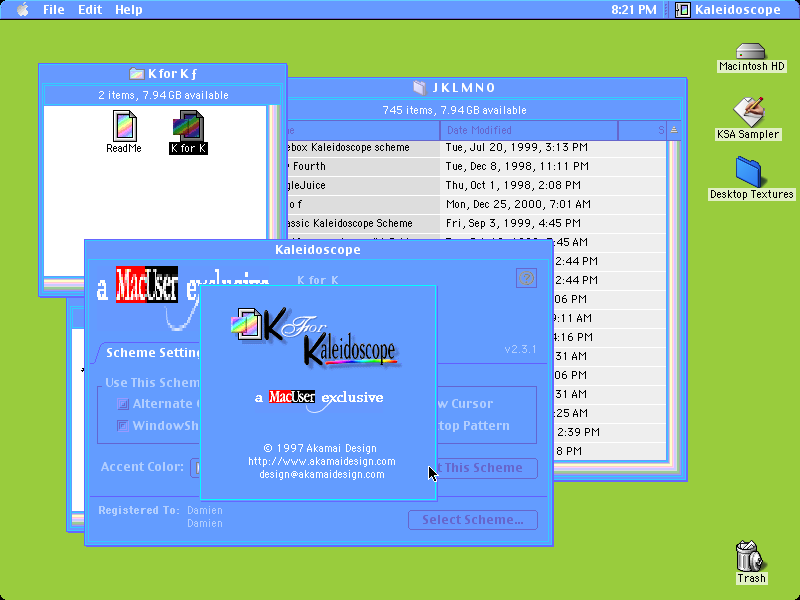800x600 pixels.
Task: Click the Kaleidoscope window title bar
Action: (x=318, y=249)
